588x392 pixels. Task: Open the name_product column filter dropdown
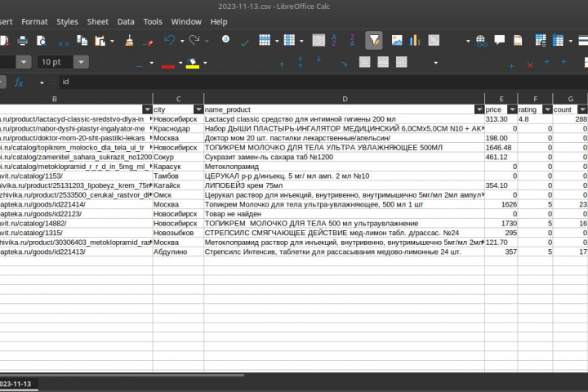479,109
